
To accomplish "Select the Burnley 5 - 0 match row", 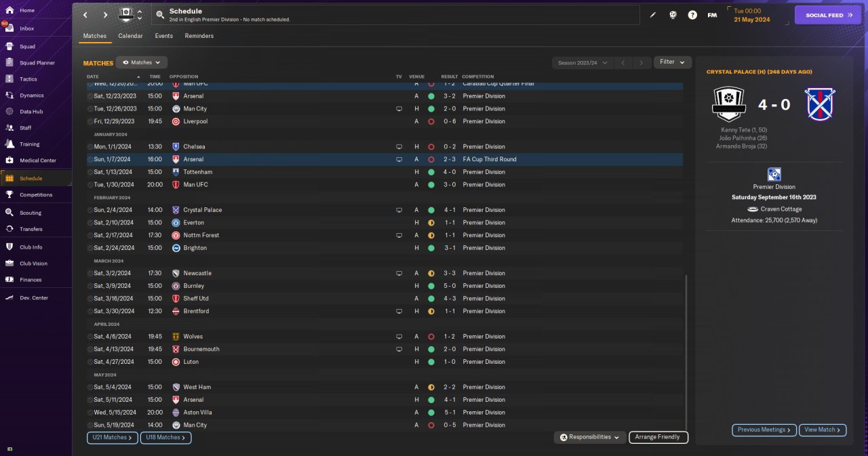I will click(x=384, y=286).
